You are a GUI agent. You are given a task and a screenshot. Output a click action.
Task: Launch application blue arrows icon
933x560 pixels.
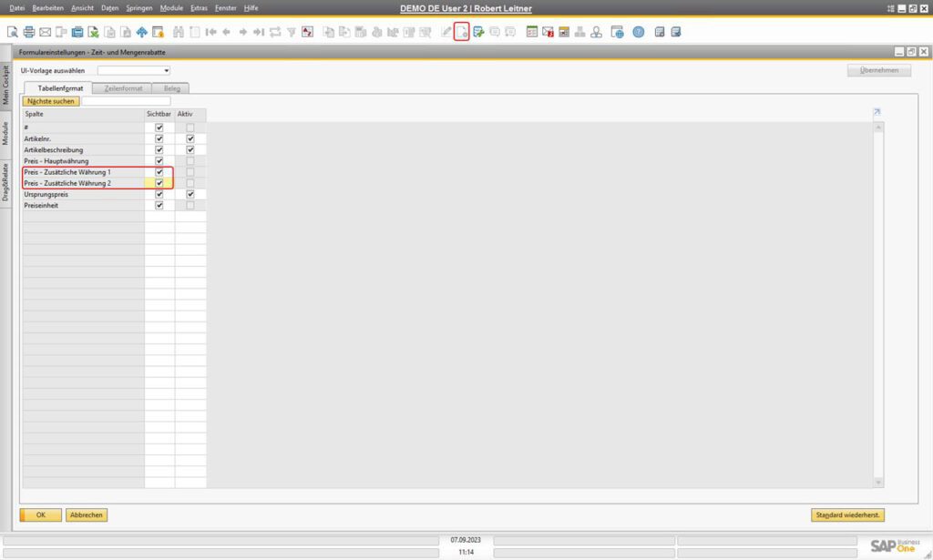(x=141, y=32)
